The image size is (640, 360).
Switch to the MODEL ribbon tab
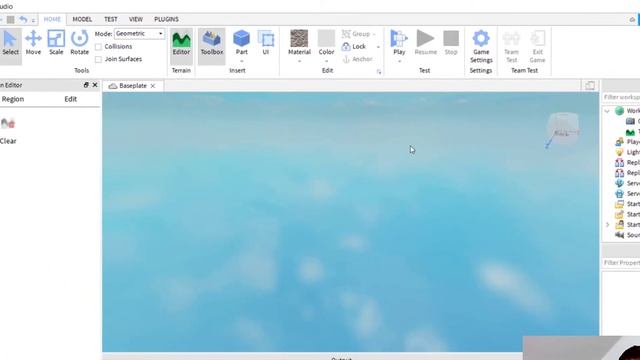[82, 19]
